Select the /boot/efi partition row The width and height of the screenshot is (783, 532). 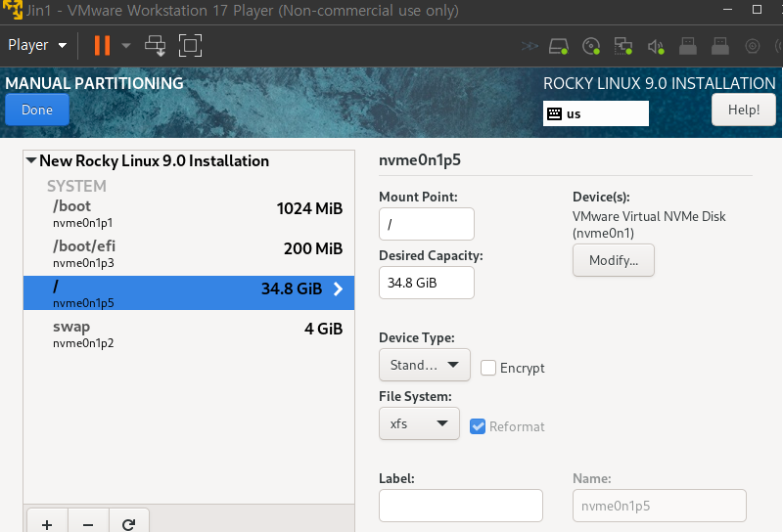189,253
